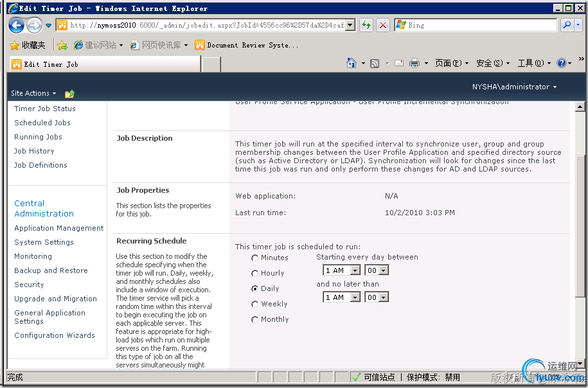Screen dimensions: 588x388
Task: Open the 工具(O) Tools menu
Action: coord(534,63)
